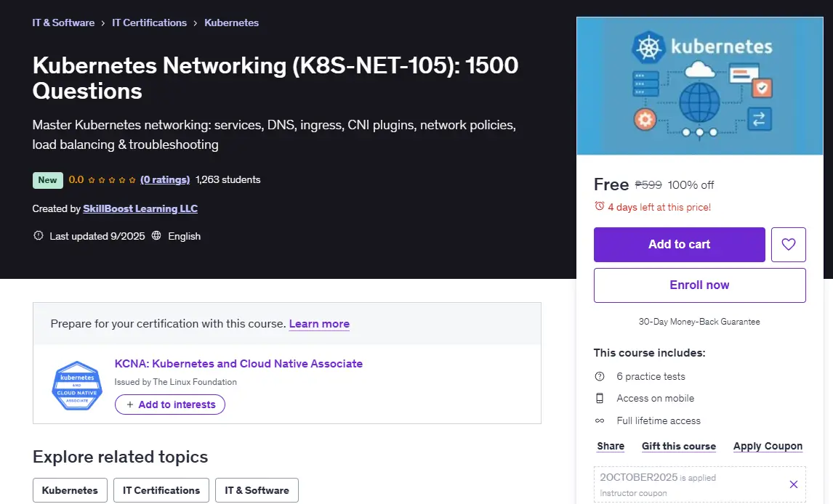Click the rating stars row
Screen dimensions: 833x504
pos(111,180)
